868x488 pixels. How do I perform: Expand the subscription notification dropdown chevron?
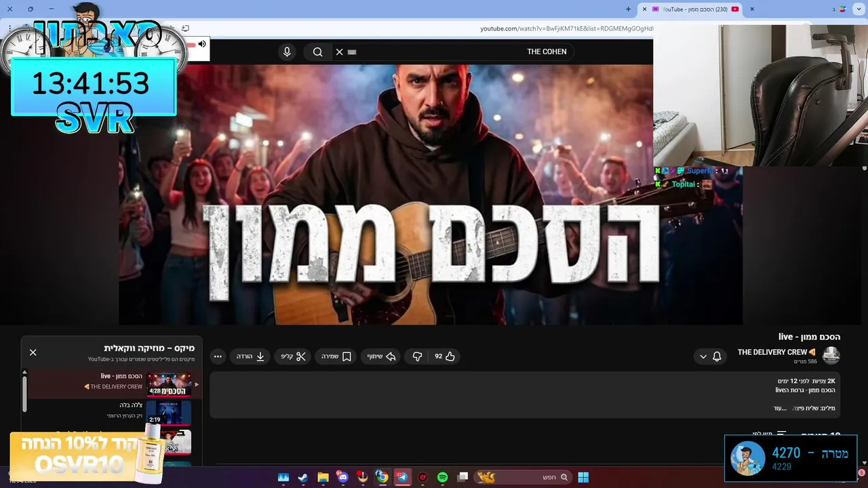(703, 357)
